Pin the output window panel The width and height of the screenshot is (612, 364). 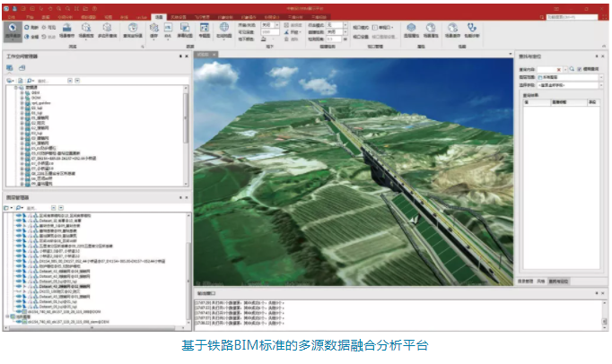(x=597, y=293)
